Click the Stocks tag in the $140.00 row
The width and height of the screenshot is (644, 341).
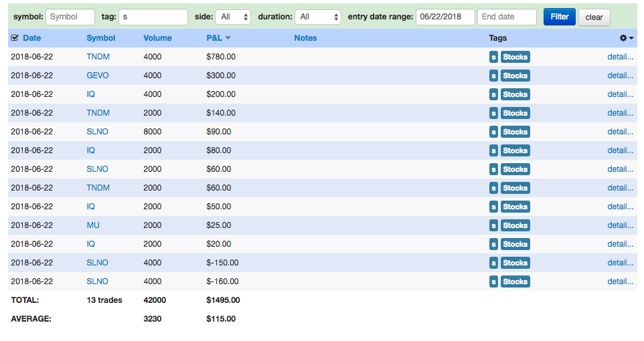pyautogui.click(x=515, y=113)
